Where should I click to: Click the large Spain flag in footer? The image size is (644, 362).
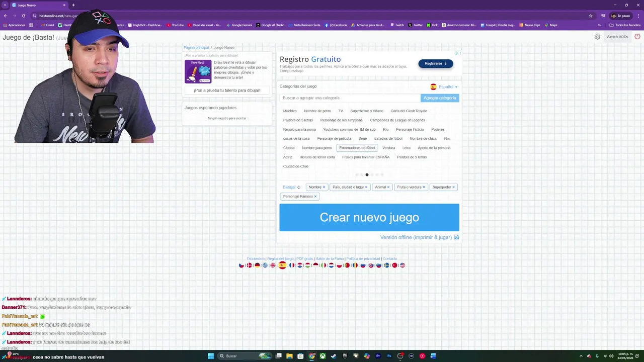[283, 265]
